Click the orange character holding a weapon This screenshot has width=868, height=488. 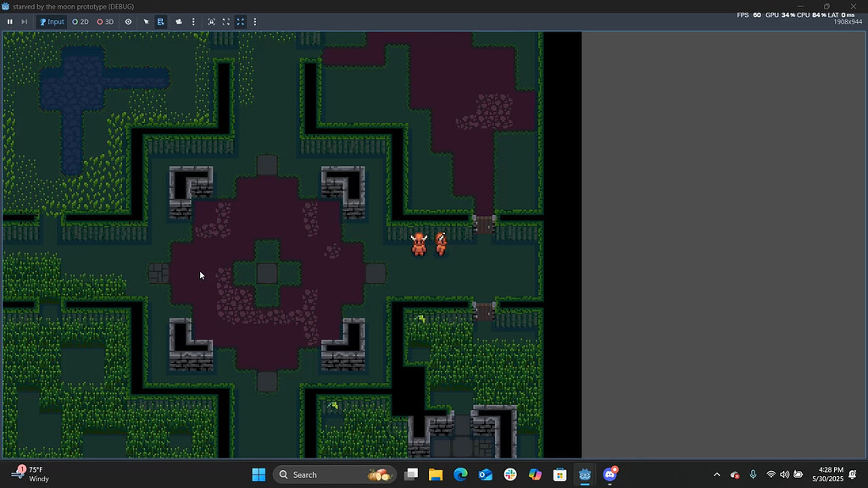tap(441, 243)
